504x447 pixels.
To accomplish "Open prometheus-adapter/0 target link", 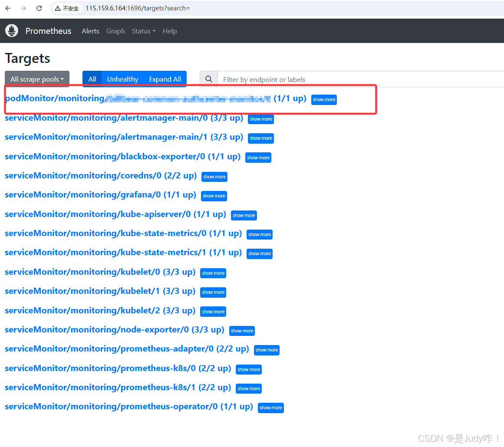I will click(x=127, y=349).
